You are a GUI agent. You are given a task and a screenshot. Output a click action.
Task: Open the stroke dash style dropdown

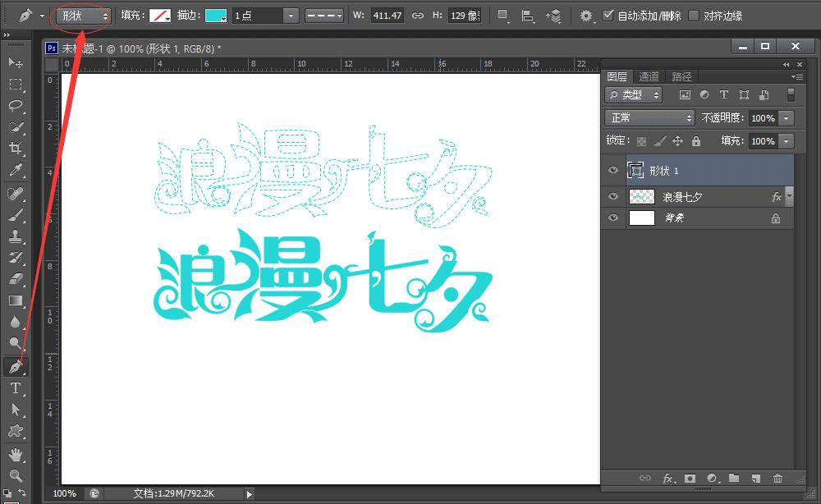coord(324,15)
